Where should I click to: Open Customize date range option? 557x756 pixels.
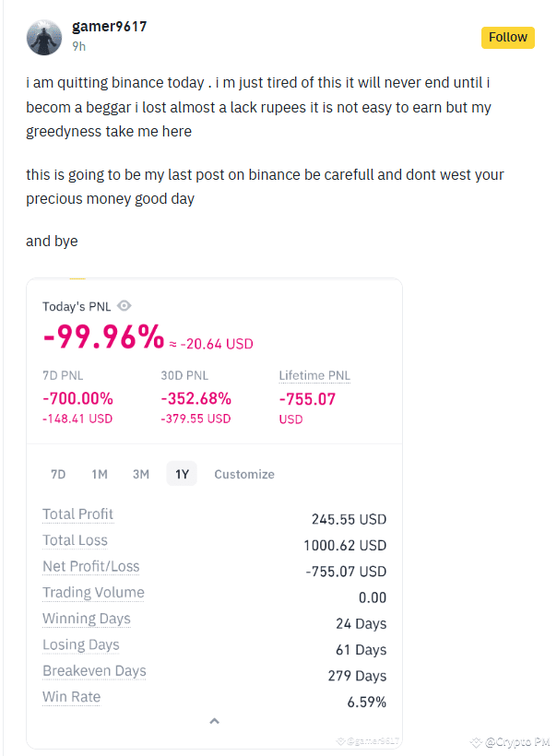click(244, 474)
